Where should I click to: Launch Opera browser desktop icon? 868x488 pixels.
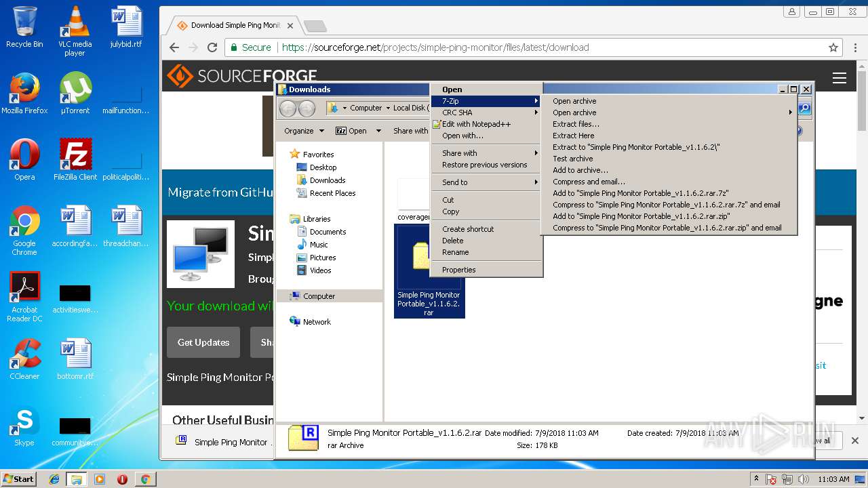(24, 160)
